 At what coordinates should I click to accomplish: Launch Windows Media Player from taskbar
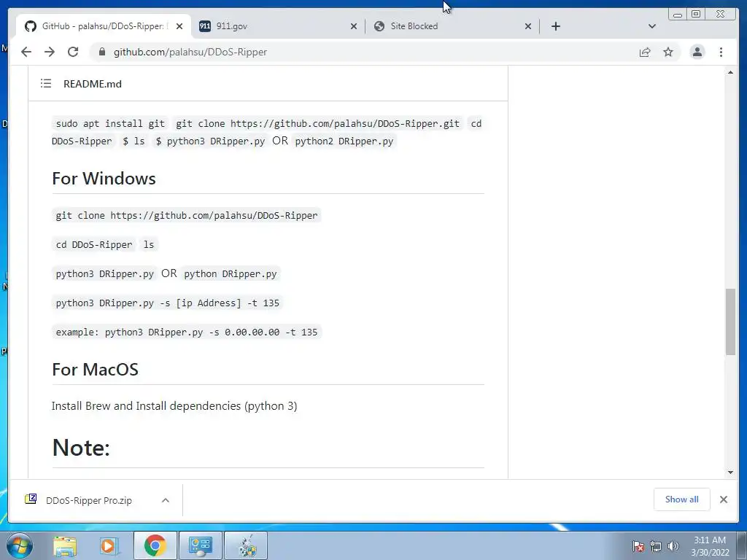[109, 545]
